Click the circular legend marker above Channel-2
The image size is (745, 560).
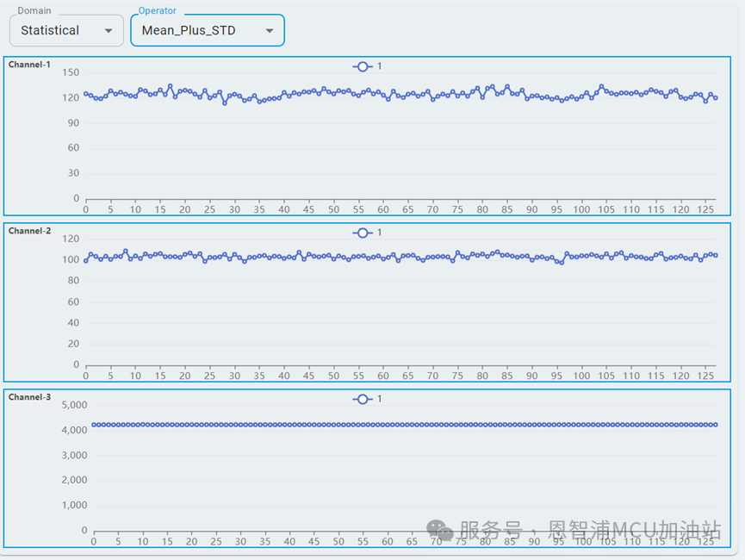click(x=363, y=232)
